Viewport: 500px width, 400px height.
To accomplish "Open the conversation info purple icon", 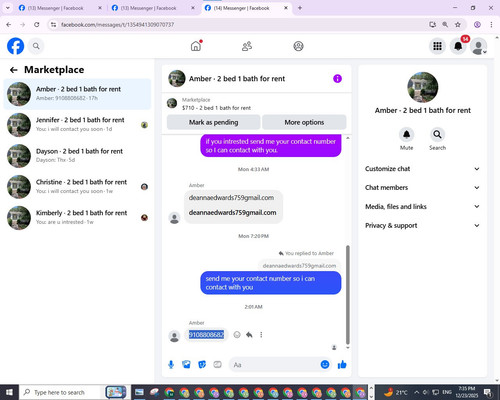I will [x=337, y=79].
